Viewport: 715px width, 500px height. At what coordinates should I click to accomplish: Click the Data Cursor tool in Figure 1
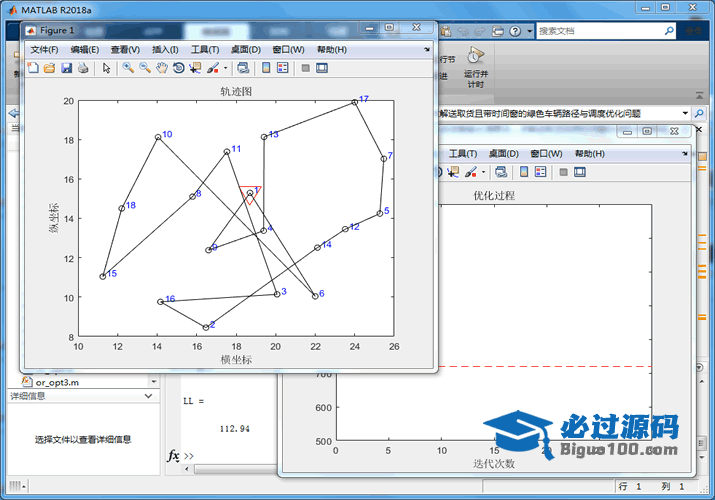195,68
